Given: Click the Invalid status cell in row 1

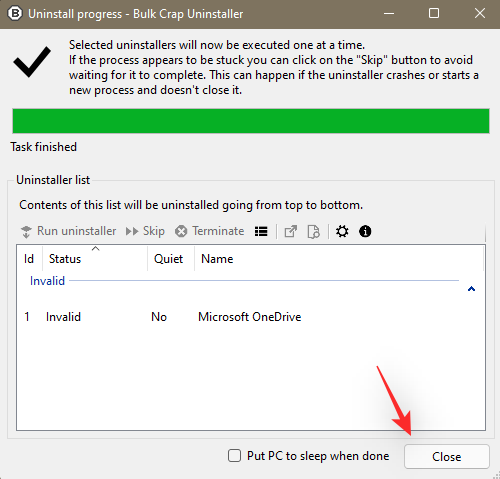Looking at the screenshot, I should click(63, 317).
